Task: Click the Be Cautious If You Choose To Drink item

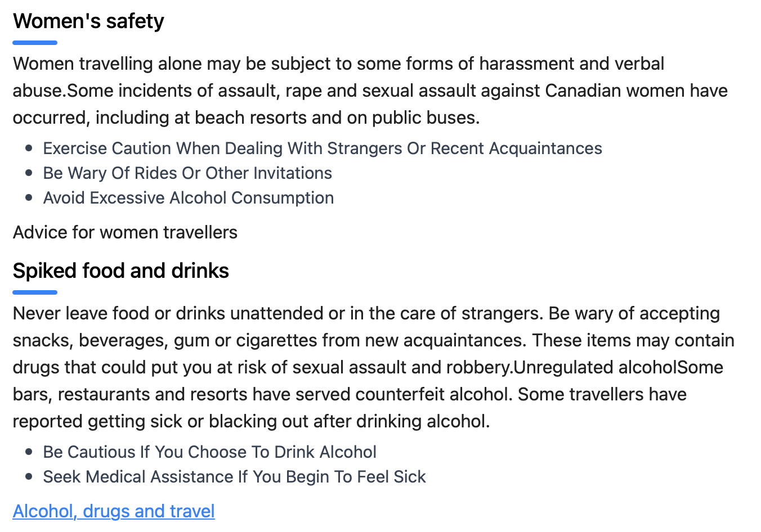Action: 210,452
